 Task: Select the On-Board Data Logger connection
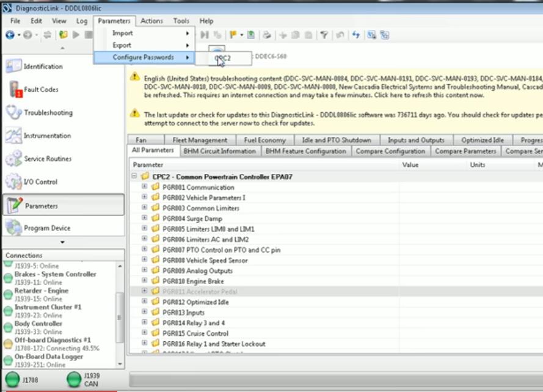click(48, 360)
